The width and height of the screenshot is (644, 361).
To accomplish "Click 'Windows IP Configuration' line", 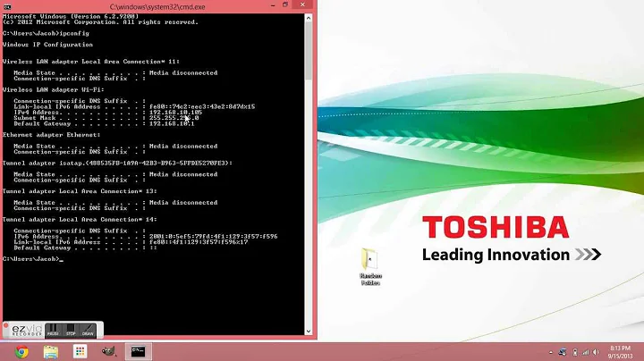I will pyautogui.click(x=47, y=45).
